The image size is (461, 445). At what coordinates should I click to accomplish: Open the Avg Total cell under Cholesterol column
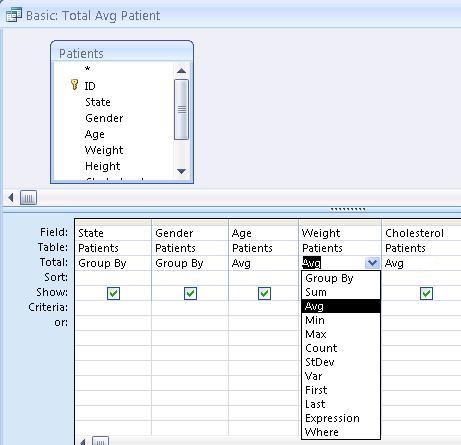coord(421,263)
